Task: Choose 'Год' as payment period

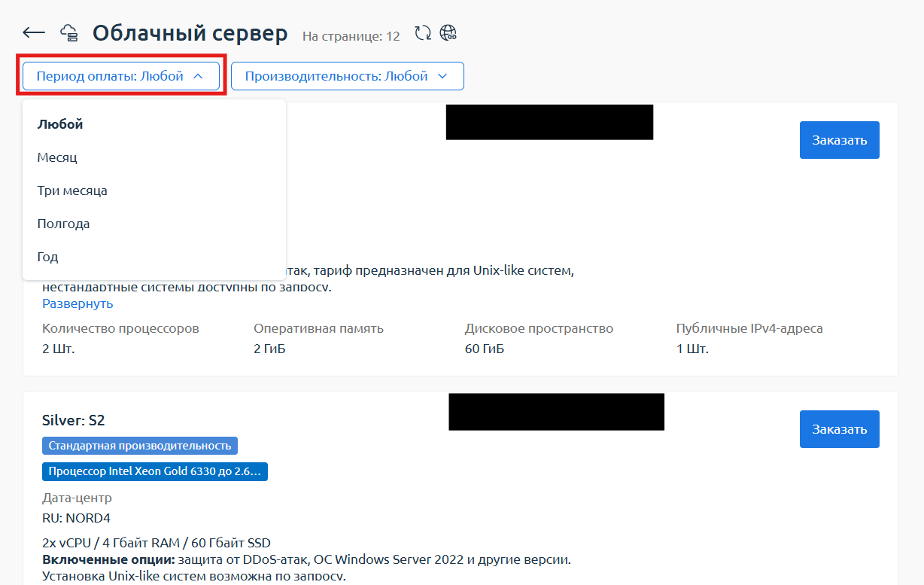Action: (47, 257)
